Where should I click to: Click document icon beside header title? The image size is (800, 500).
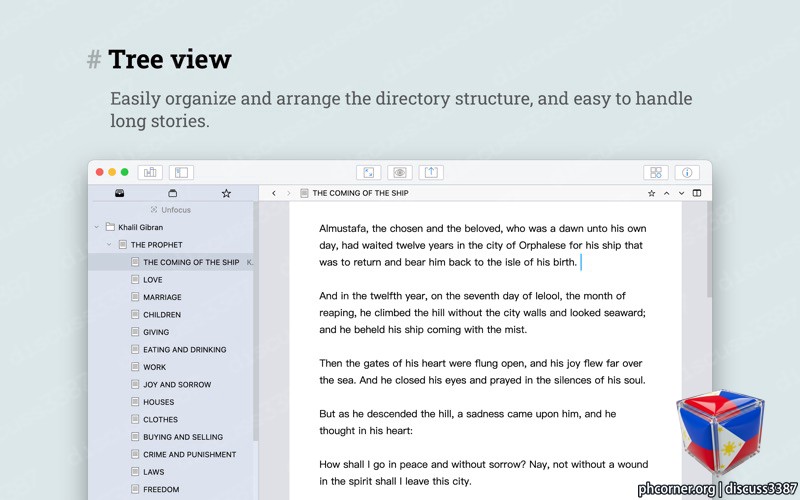pos(304,193)
